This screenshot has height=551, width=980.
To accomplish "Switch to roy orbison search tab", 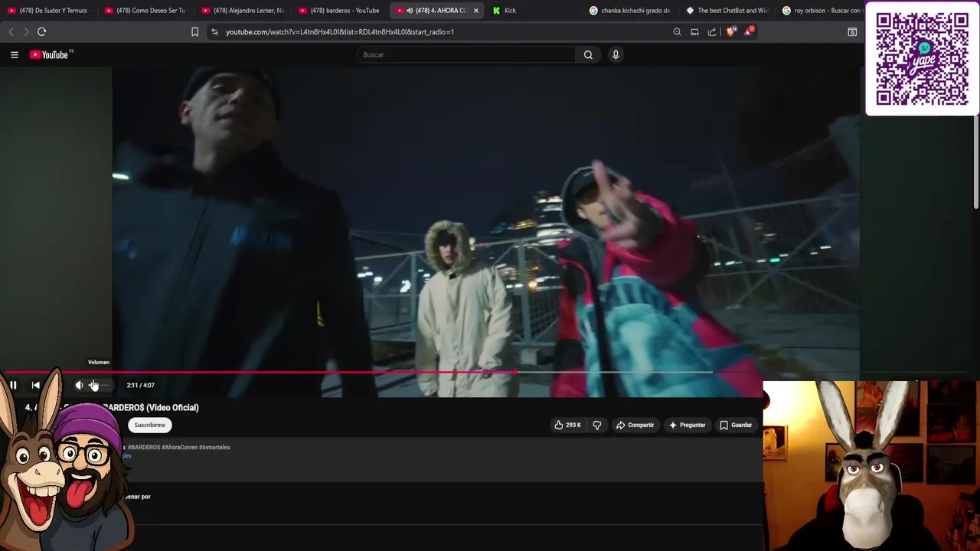I will 822,11.
